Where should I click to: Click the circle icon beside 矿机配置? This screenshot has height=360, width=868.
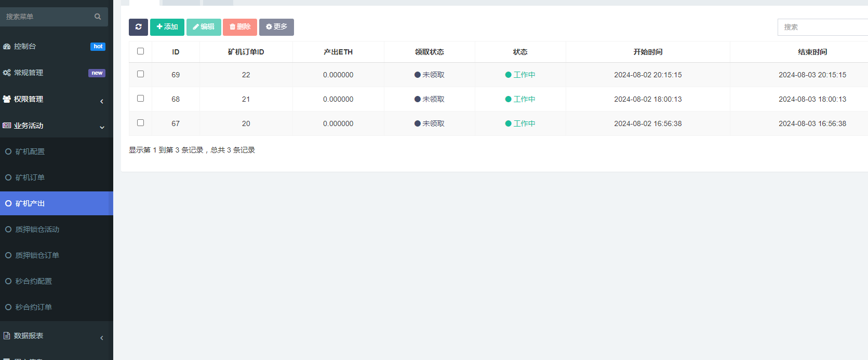8,151
